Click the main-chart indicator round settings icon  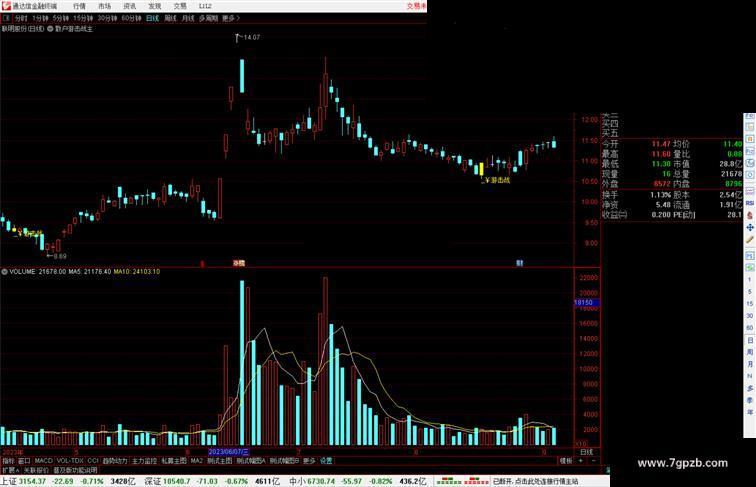click(50, 29)
